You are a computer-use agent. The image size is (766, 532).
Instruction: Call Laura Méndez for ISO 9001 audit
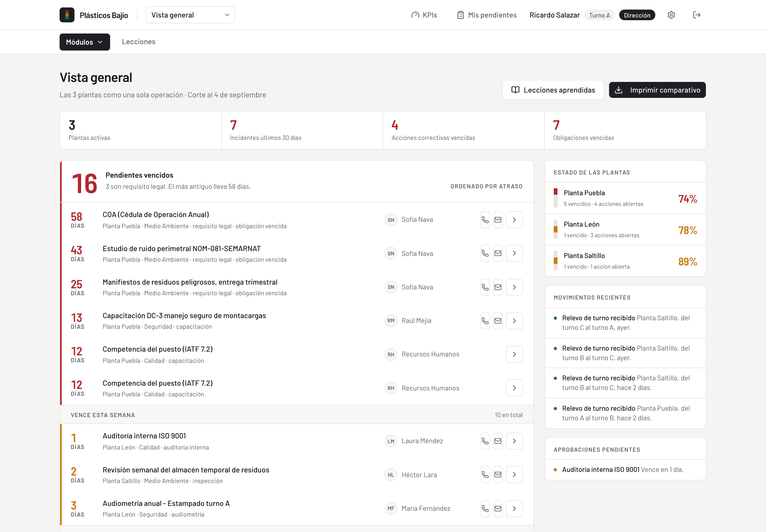pos(485,441)
